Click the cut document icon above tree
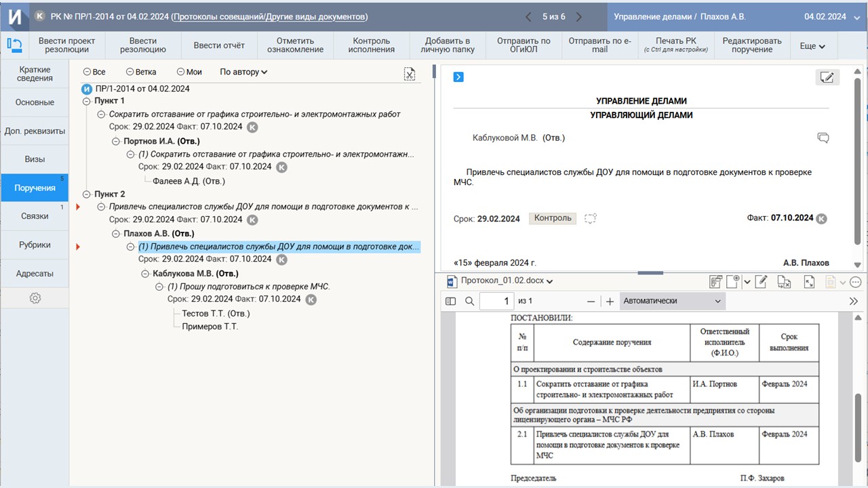868x488 pixels. click(409, 74)
